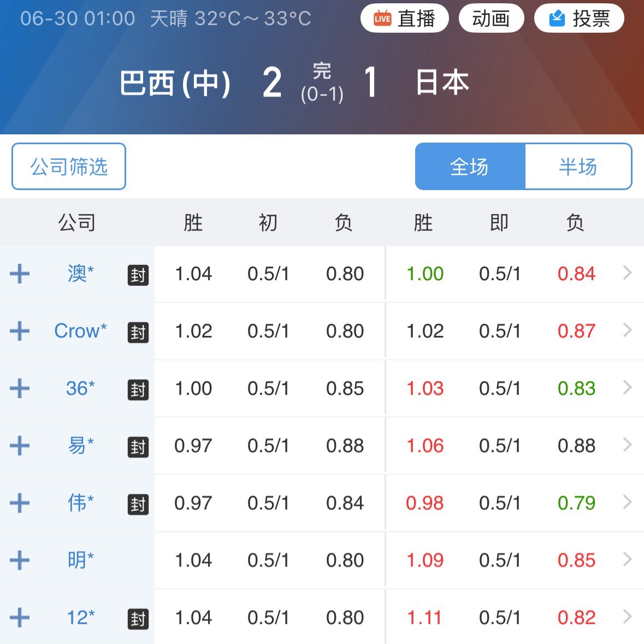The height and width of the screenshot is (644, 644).
Task: Click the 封 badge in 伟* row
Action: (138, 504)
